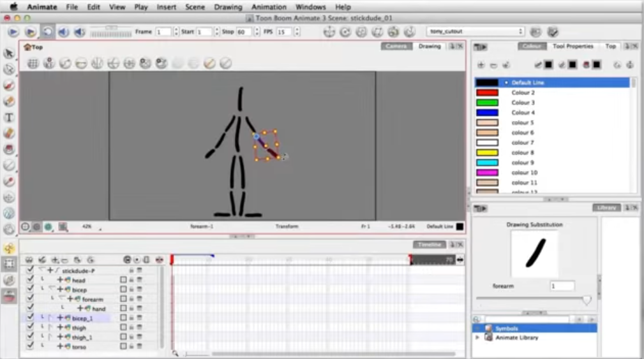Screen dimensions: 644x359
Task: Click the Frame number stepper
Action: coord(176,32)
